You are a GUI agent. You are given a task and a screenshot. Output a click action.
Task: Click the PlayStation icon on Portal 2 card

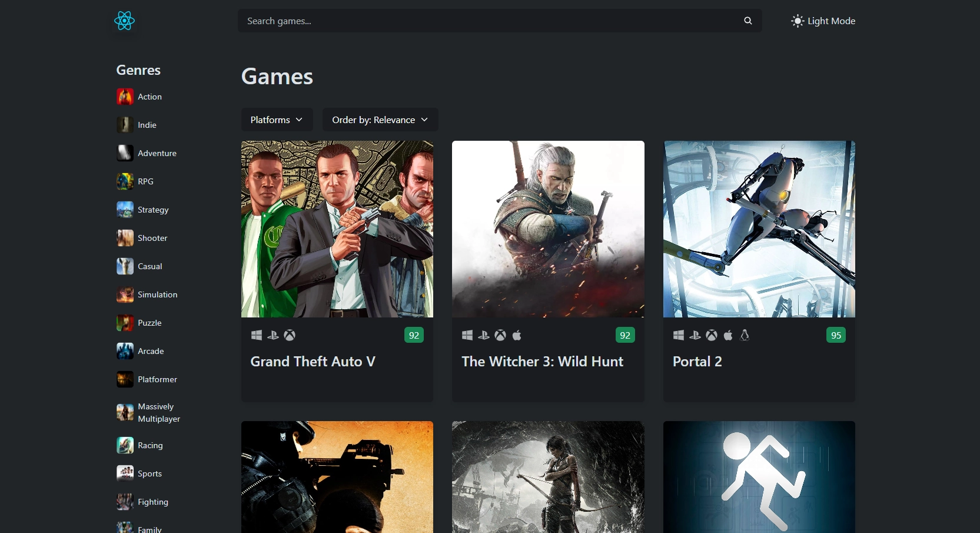point(695,335)
